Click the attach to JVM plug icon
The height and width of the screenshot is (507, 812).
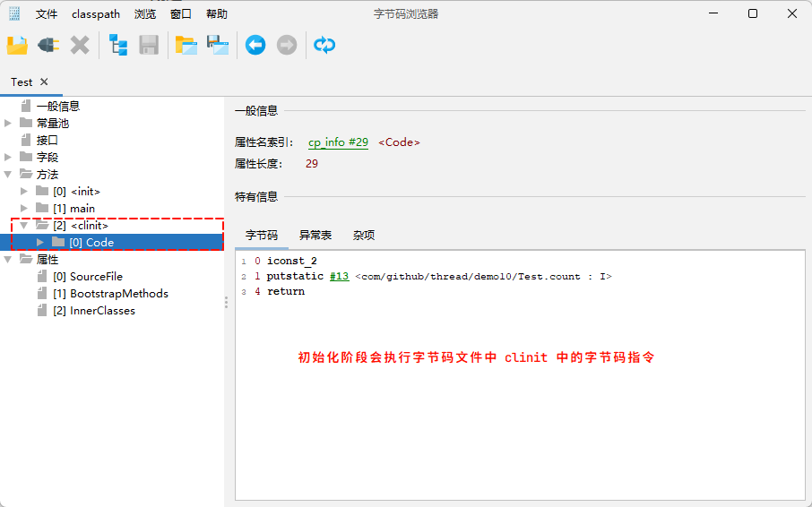pyautogui.click(x=48, y=45)
